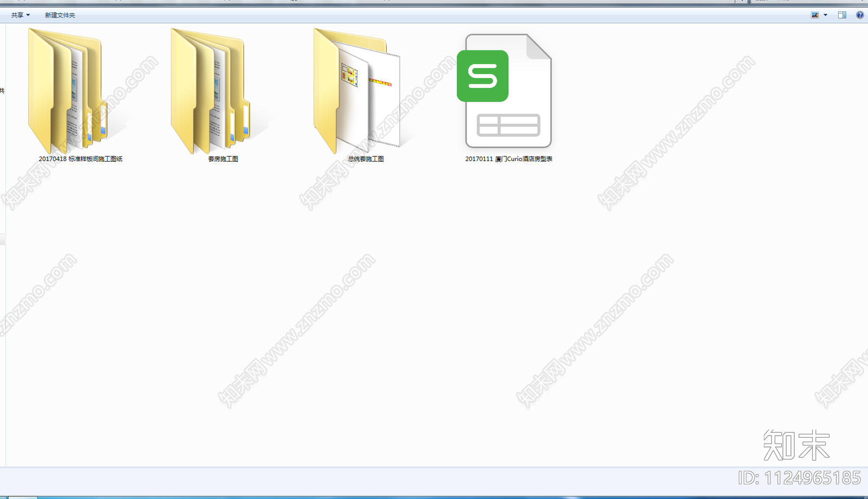
Task: Open the 20170418 标准样板间施工图纸 folder icon
Action: [68, 91]
